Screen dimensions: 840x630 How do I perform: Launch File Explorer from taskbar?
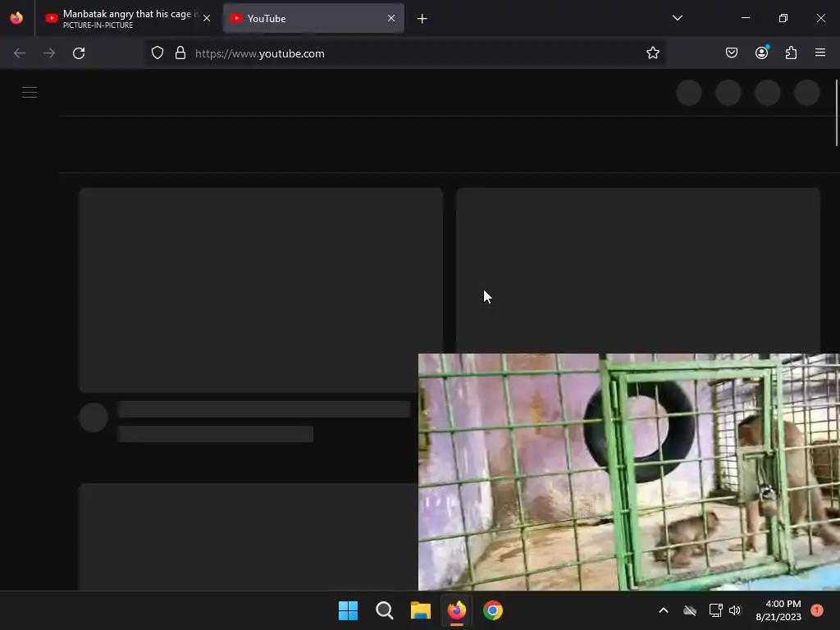pos(421,610)
